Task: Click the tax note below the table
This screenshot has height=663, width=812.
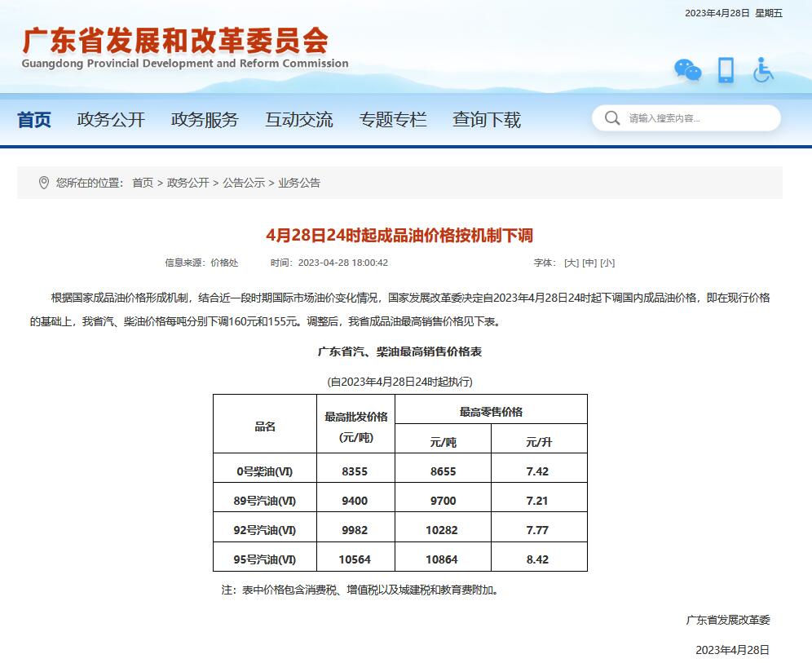Action: 360,590
